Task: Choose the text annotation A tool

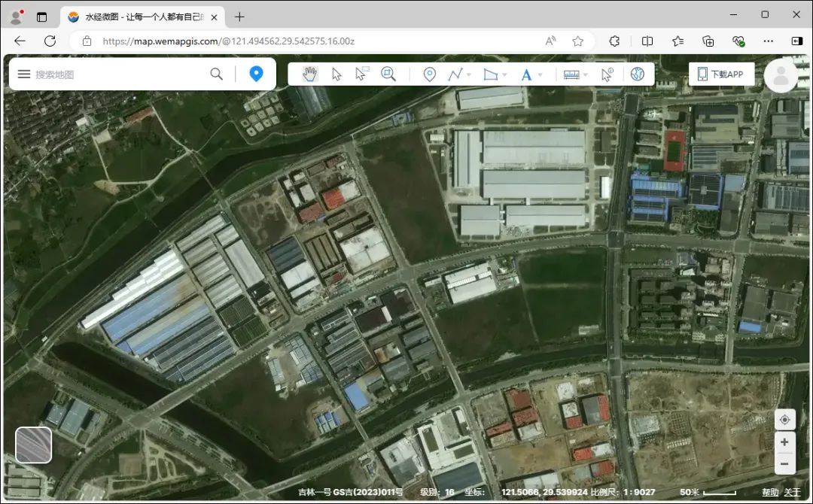Action: pos(525,74)
